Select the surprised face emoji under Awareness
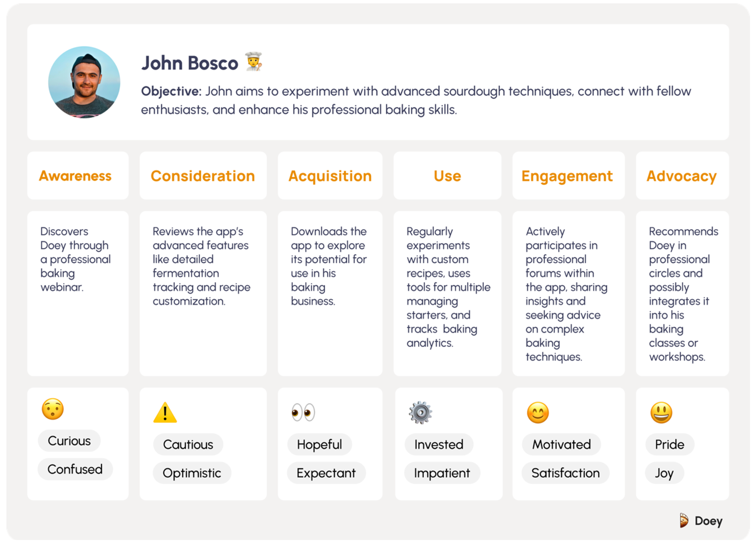Screen dimensions: 756x543 [53, 409]
